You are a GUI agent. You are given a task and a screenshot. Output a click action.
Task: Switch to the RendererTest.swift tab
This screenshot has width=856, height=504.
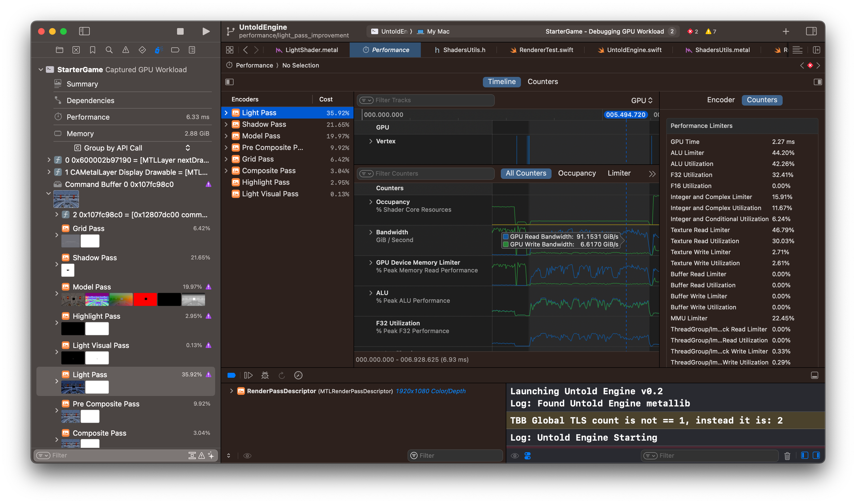click(x=542, y=50)
